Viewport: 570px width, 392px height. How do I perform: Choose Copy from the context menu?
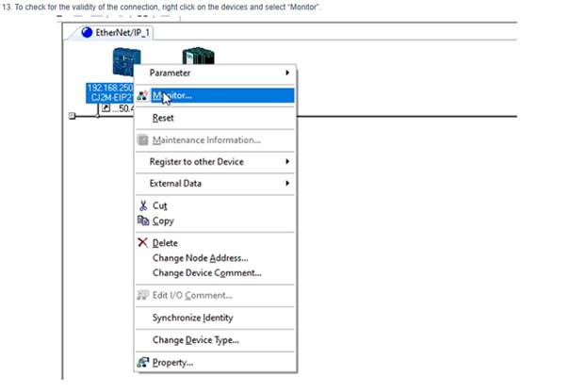point(215,220)
